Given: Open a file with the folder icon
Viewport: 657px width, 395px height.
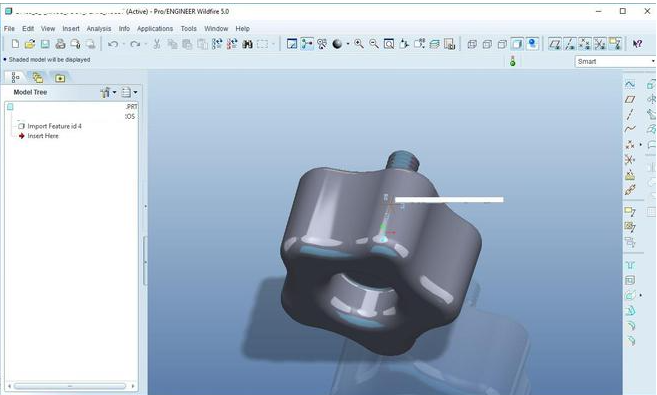Looking at the screenshot, I should (x=30, y=44).
